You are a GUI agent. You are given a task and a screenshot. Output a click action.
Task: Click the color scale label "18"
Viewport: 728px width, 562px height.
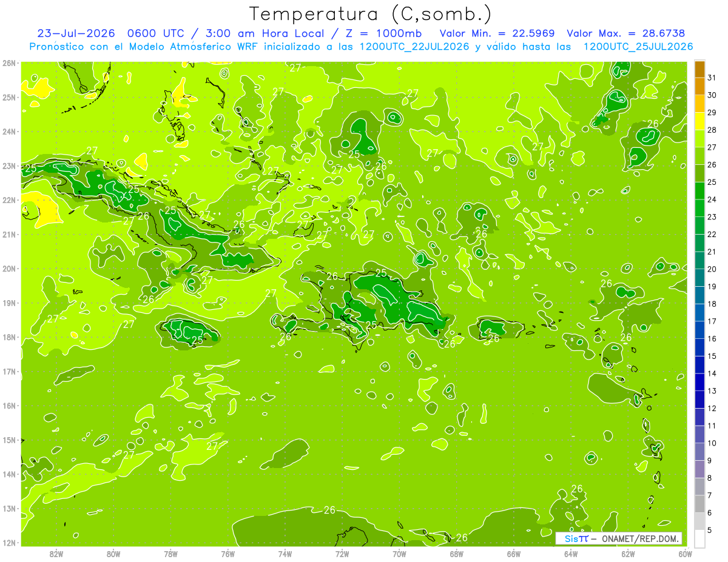coord(712,304)
